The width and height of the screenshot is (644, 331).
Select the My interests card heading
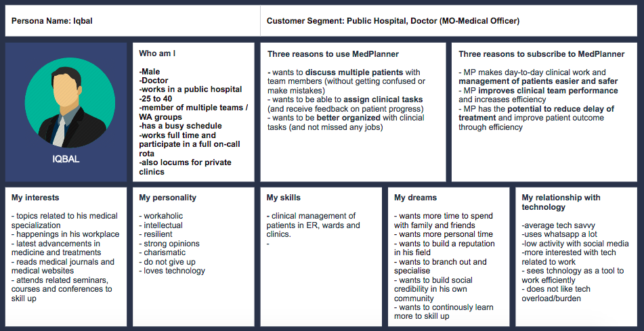35,198
